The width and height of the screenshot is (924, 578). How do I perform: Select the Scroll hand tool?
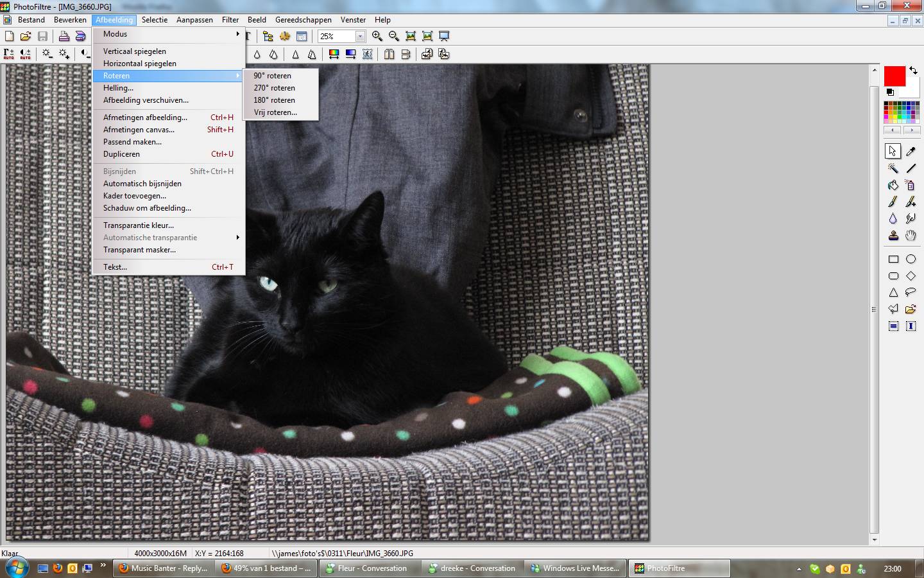(x=911, y=236)
